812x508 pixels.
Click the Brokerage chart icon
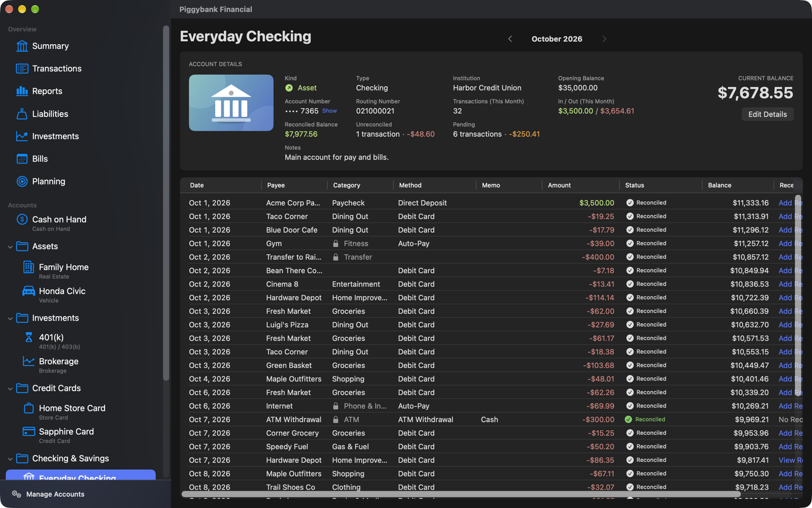point(28,361)
